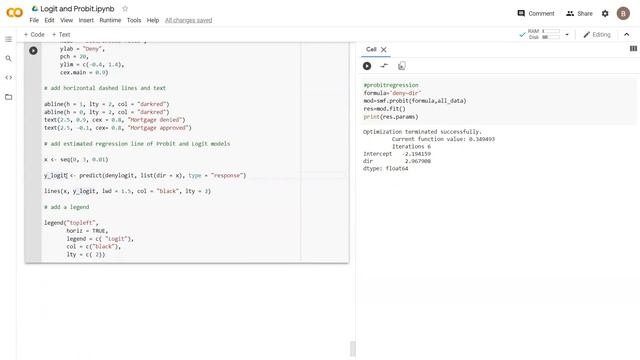Click the 'Mortgage denied' text line
Viewport: 640px width, 360px height.
pos(115,120)
